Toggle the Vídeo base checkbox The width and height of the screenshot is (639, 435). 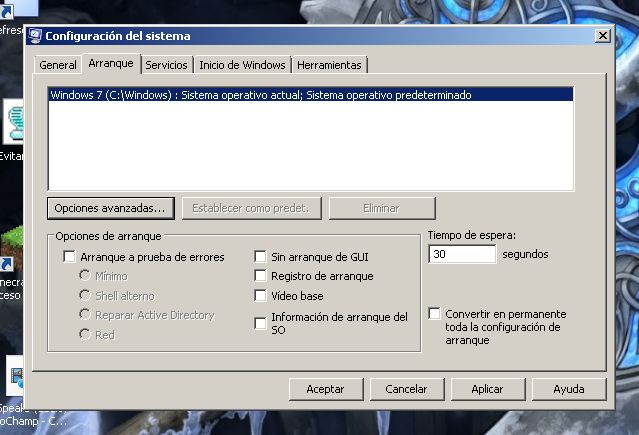(260, 295)
